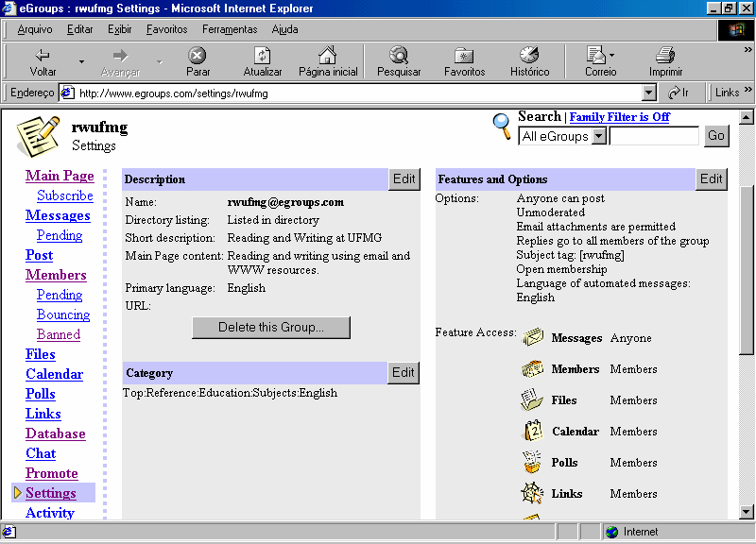756x544 pixels.
Task: Click the Members feature access icon
Action: [x=533, y=369]
